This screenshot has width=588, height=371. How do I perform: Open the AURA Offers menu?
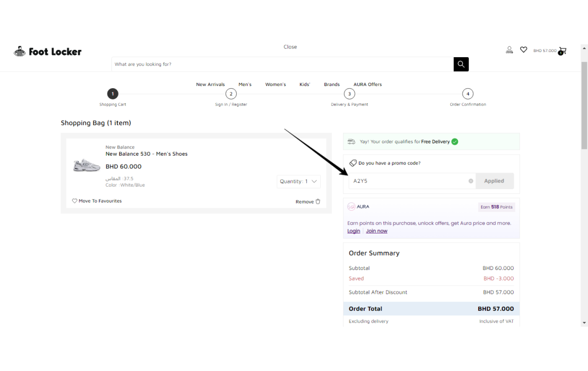click(x=367, y=85)
